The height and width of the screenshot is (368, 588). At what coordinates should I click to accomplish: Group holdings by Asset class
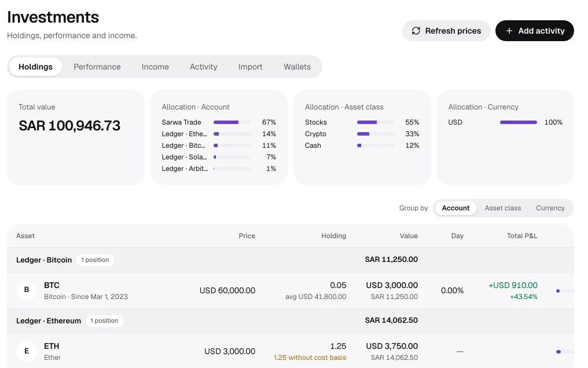pos(502,208)
